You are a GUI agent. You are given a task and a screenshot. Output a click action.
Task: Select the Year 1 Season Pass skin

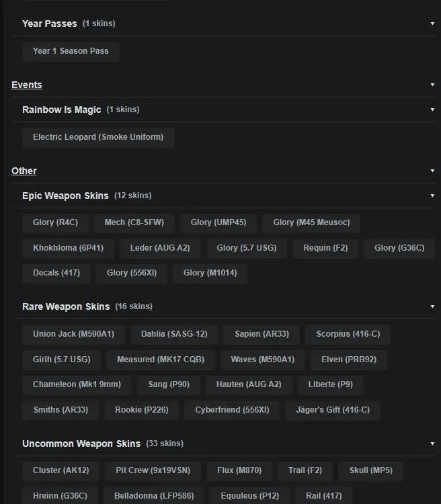tap(71, 51)
